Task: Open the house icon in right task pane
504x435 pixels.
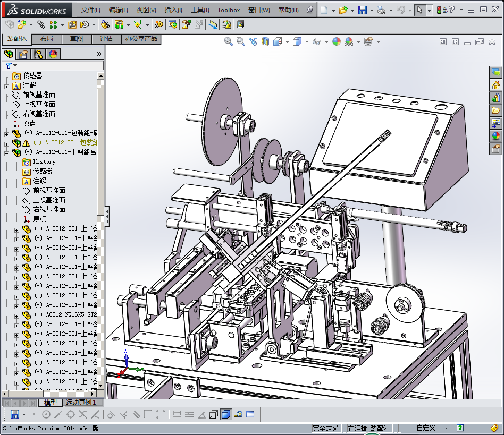Action: [495, 85]
